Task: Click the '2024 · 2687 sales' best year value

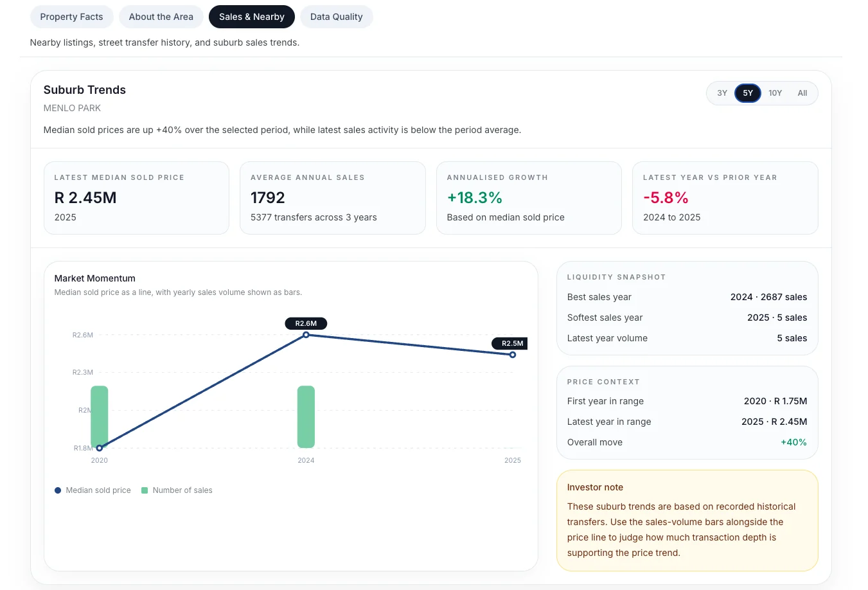Action: [x=768, y=297]
